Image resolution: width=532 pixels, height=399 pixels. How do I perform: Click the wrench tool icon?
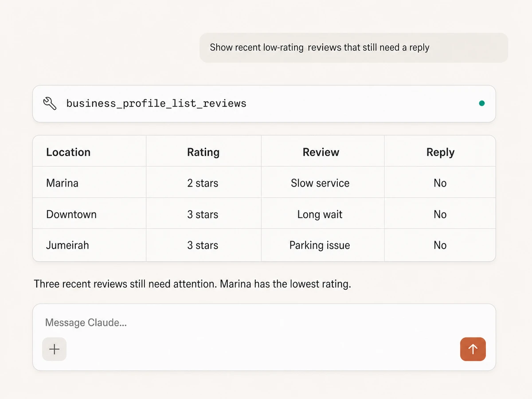50,104
